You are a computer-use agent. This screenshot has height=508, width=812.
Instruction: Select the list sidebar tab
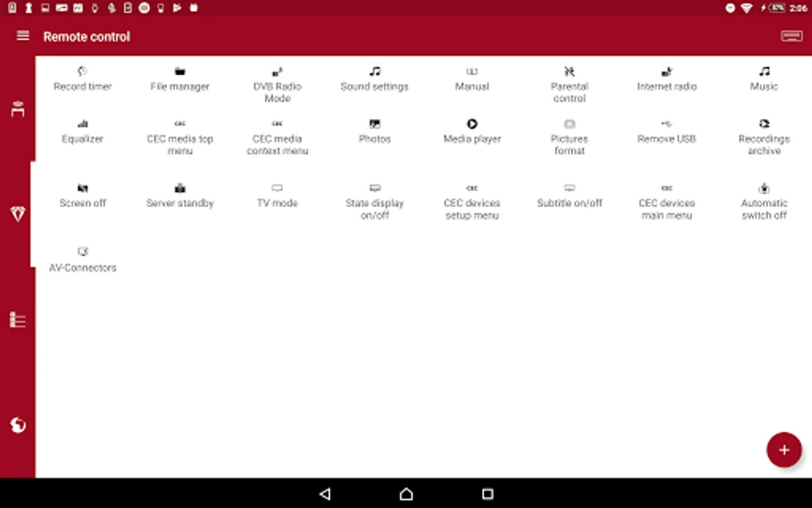click(17, 320)
